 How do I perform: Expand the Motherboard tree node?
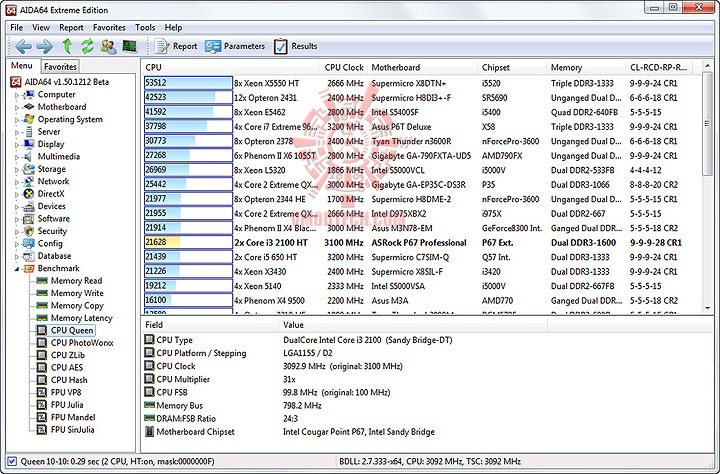click(x=17, y=107)
